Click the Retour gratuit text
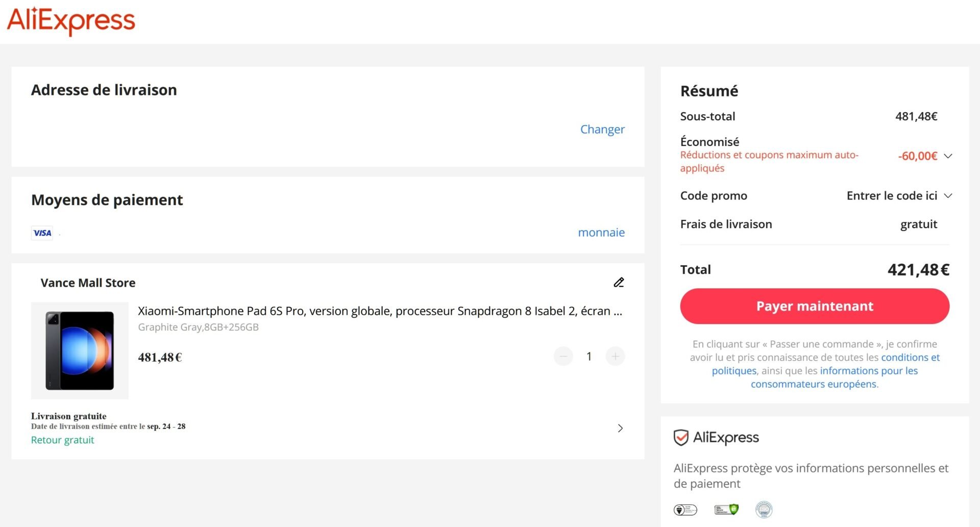The image size is (980, 527). pyautogui.click(x=62, y=440)
